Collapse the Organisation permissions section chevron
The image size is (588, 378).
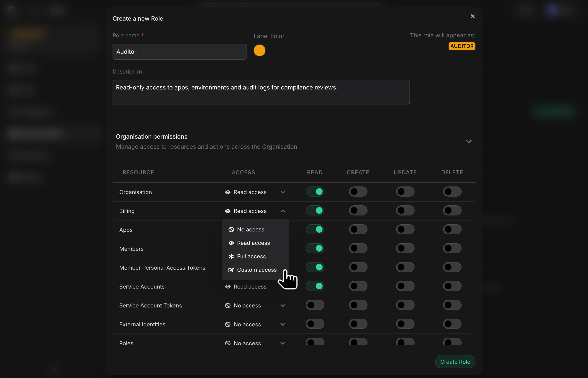(x=469, y=141)
